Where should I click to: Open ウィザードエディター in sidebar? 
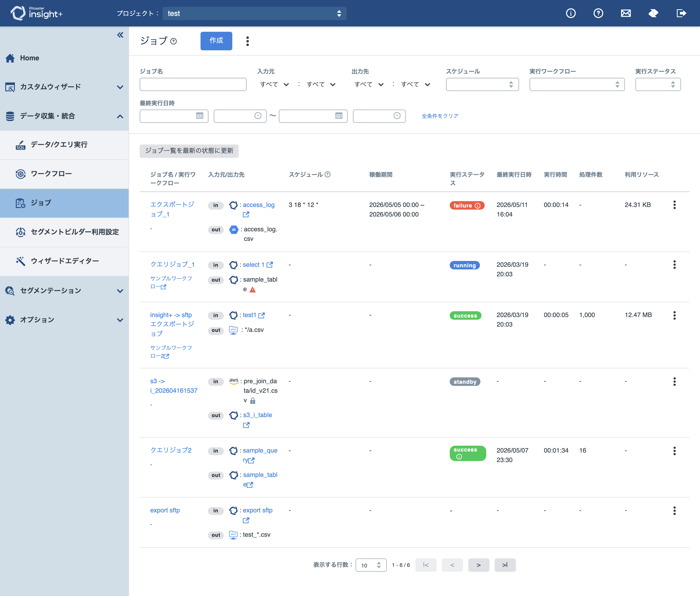click(x=64, y=261)
